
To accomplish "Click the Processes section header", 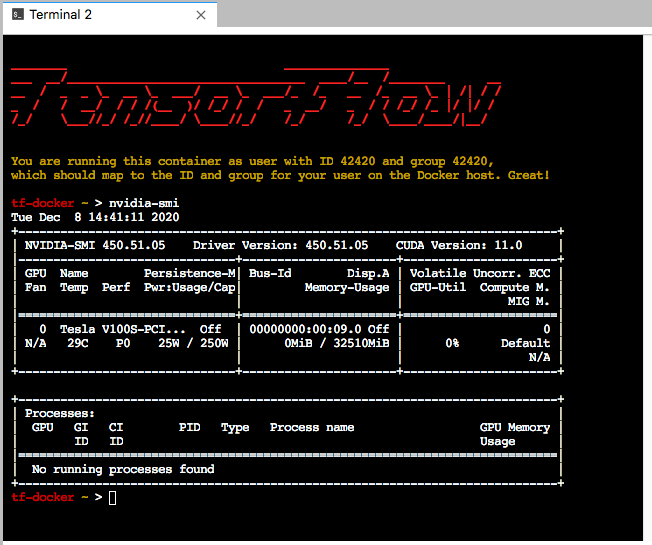I will pyautogui.click(x=60, y=413).
